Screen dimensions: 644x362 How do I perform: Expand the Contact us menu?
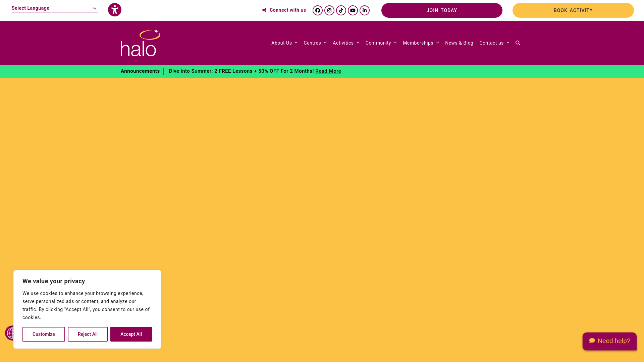[x=494, y=43]
